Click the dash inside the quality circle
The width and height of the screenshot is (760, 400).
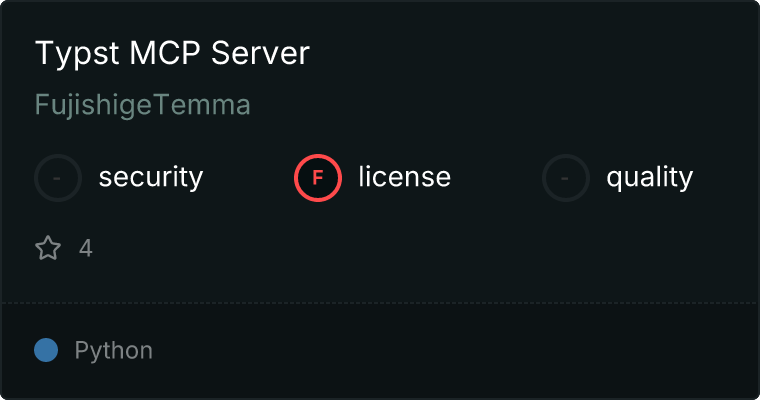(x=566, y=178)
